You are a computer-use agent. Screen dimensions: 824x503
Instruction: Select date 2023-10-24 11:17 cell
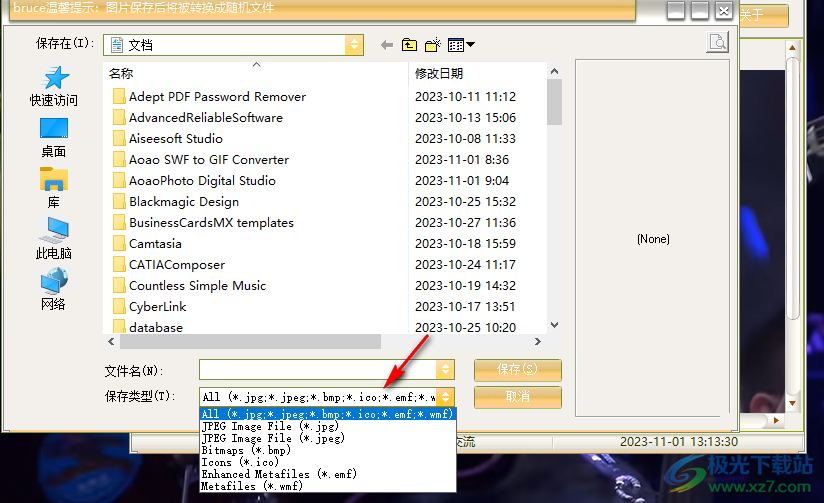tap(465, 265)
